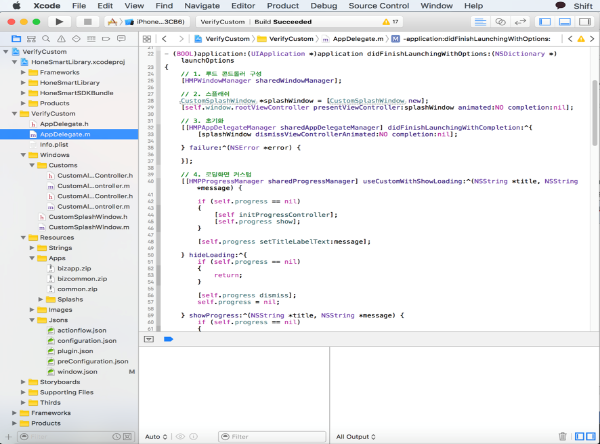Collapse the Jsons folder
This screenshot has height=444, width=600.
(x=32, y=320)
